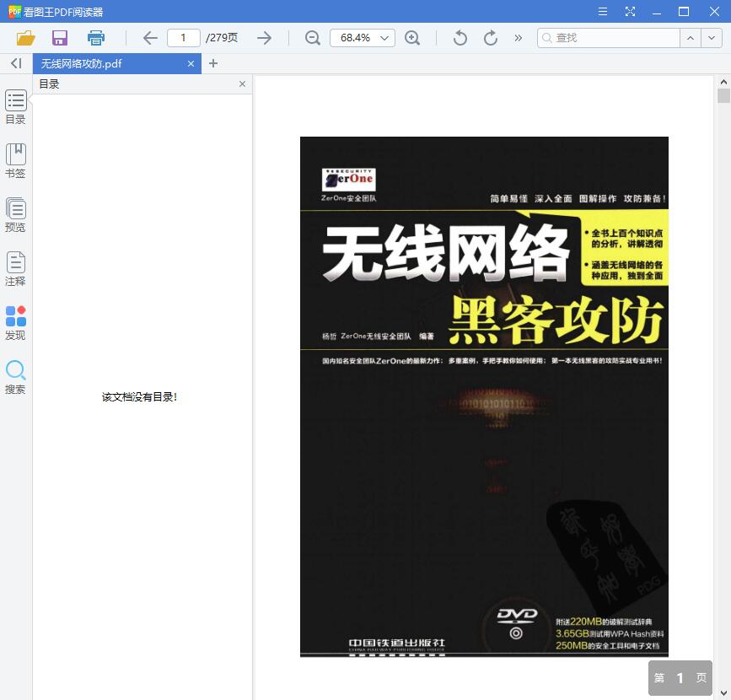Click the vertical scrollbar thumb
Image resolution: width=731 pixels, height=700 pixels.
(x=723, y=95)
